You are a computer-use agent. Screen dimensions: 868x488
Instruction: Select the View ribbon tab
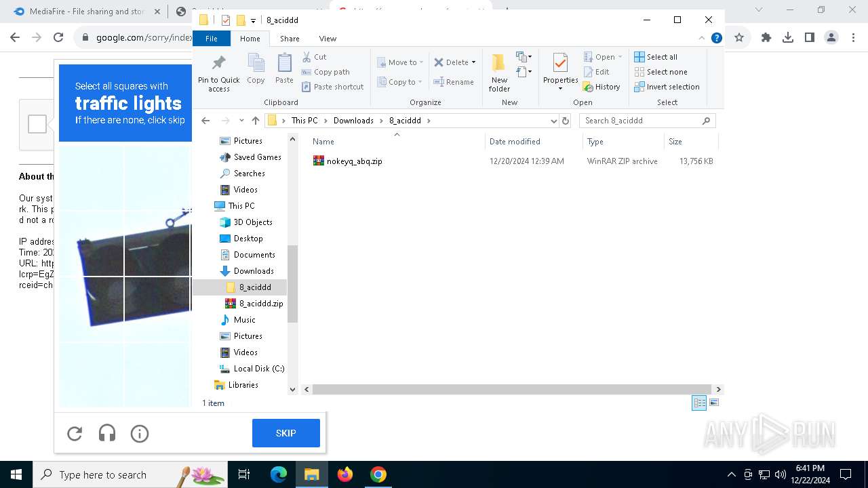(x=328, y=39)
